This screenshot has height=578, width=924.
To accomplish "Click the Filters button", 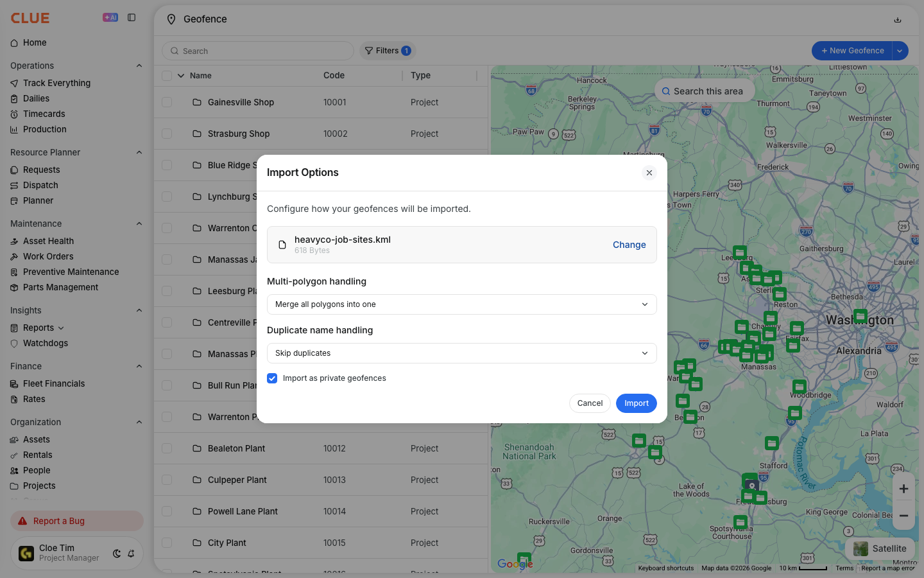I will tap(388, 51).
